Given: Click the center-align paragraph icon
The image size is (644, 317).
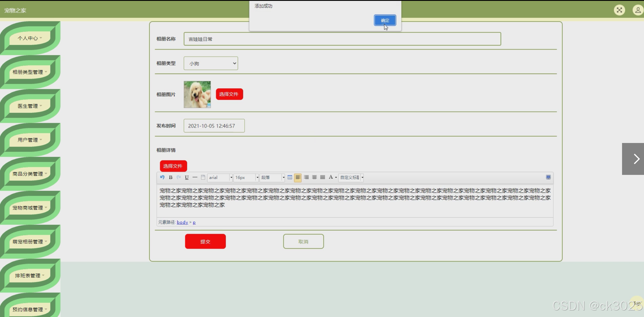Looking at the screenshot, I should (314, 177).
